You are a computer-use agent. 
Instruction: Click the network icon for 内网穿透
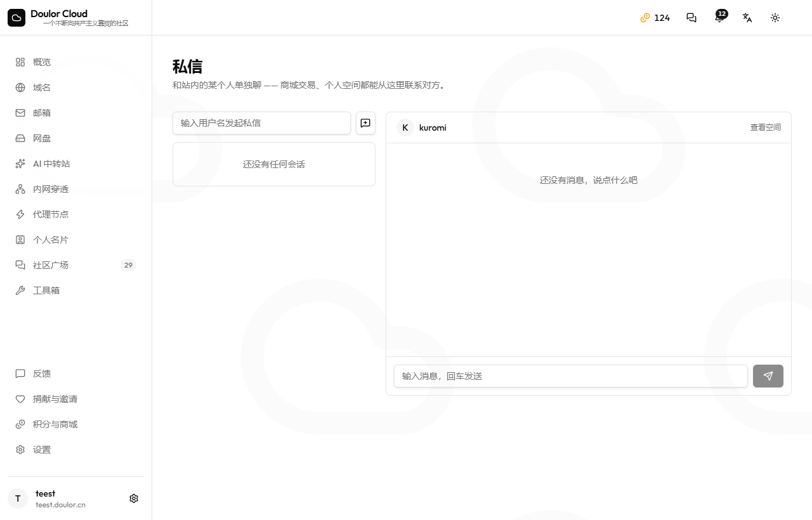click(x=20, y=189)
